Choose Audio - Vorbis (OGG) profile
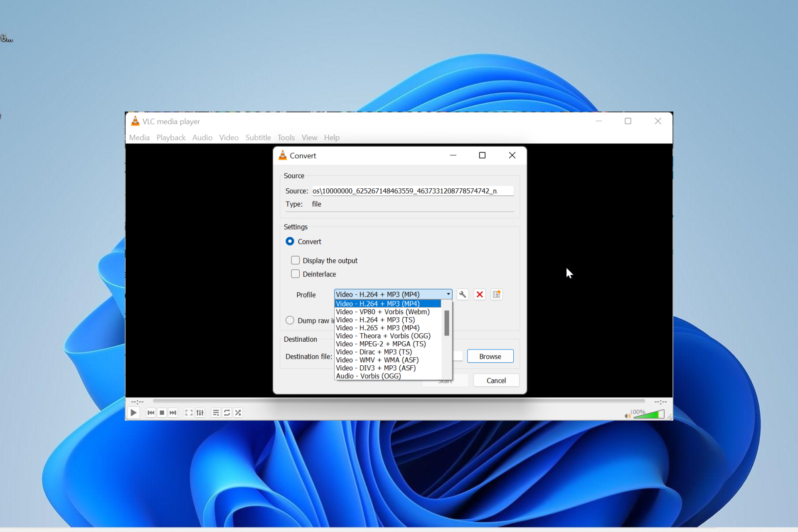Image resolution: width=798 pixels, height=532 pixels. [x=388, y=376]
